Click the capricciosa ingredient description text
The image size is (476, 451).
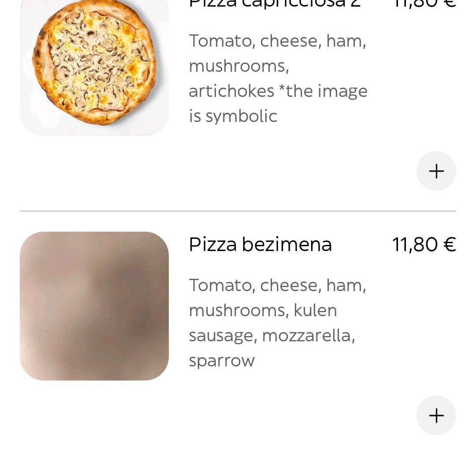(278, 78)
